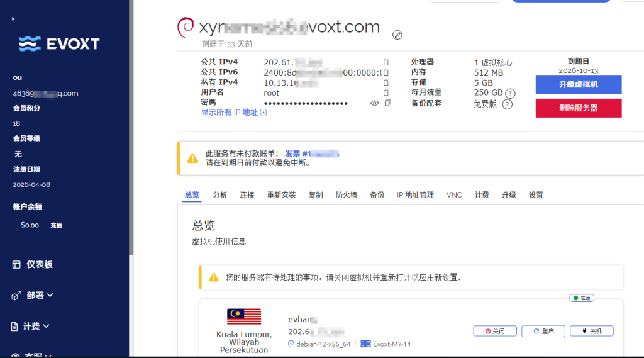Viewport: 644px width, 358px height.
Task: Edit the server hostname with the pencil icon
Action: click(x=397, y=35)
